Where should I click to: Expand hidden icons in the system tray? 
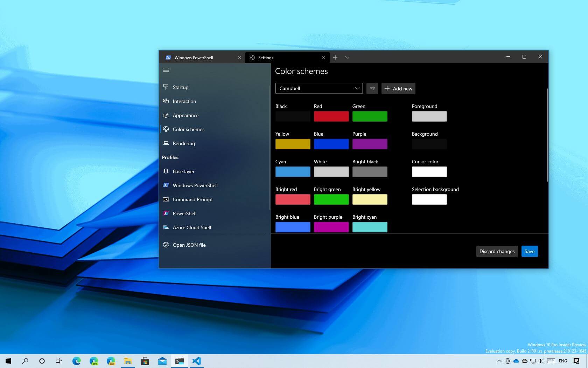coord(499,361)
